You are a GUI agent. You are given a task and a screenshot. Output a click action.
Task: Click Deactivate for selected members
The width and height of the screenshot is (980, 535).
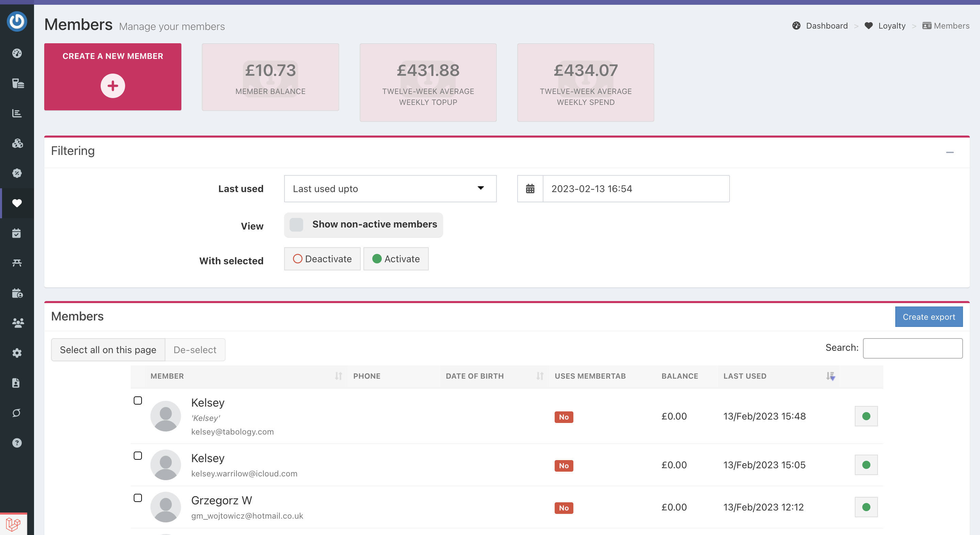pos(322,259)
